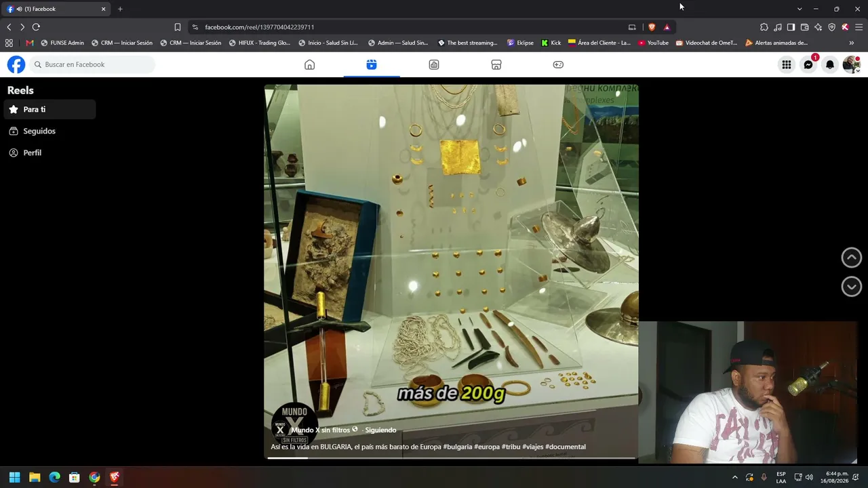
Task: Click the install app icon in address bar
Action: tap(632, 27)
